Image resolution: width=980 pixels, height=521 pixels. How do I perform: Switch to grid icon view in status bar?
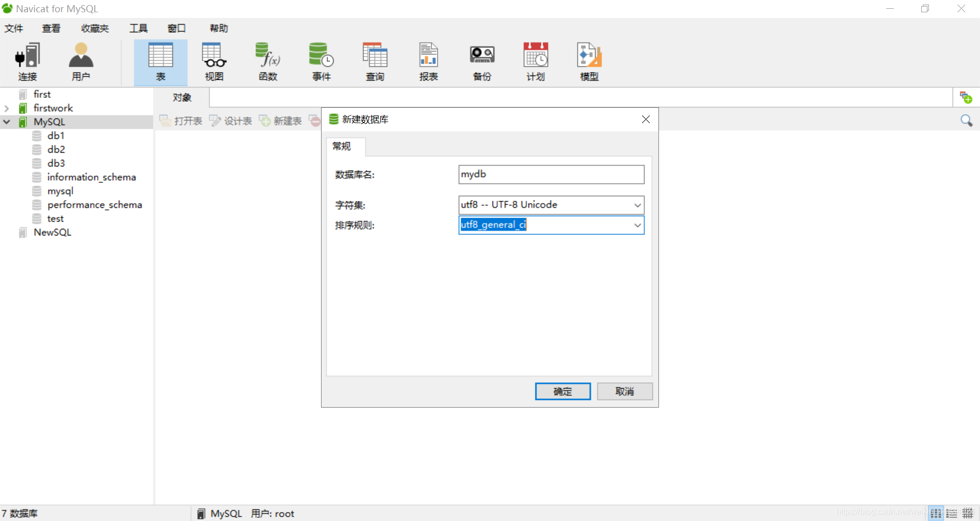point(936,513)
